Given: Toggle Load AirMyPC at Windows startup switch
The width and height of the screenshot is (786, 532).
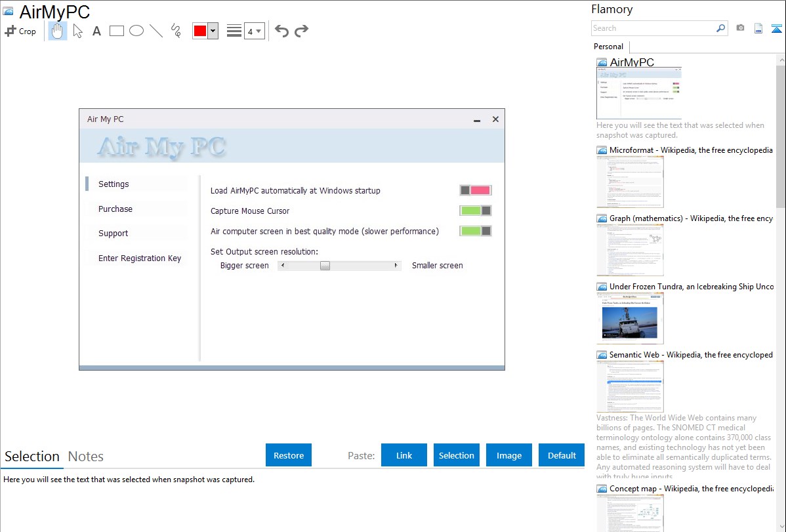Looking at the screenshot, I should pos(475,190).
